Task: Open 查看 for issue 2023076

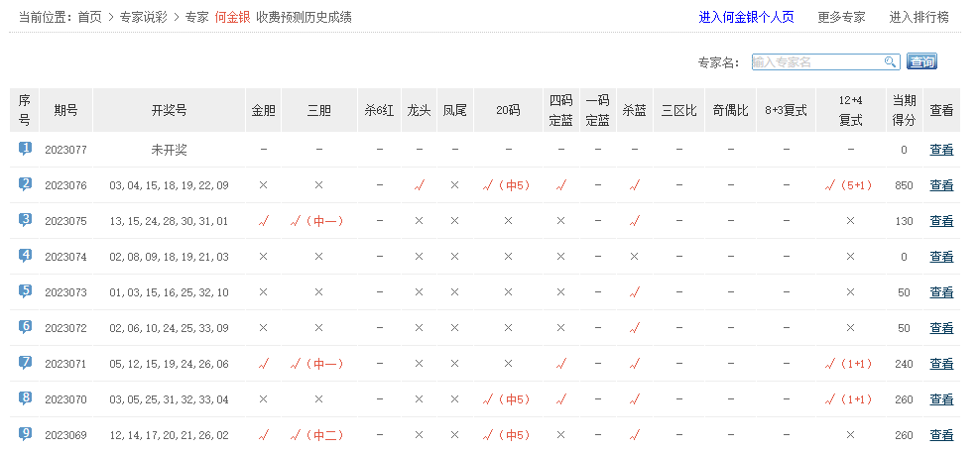Action: point(940,185)
